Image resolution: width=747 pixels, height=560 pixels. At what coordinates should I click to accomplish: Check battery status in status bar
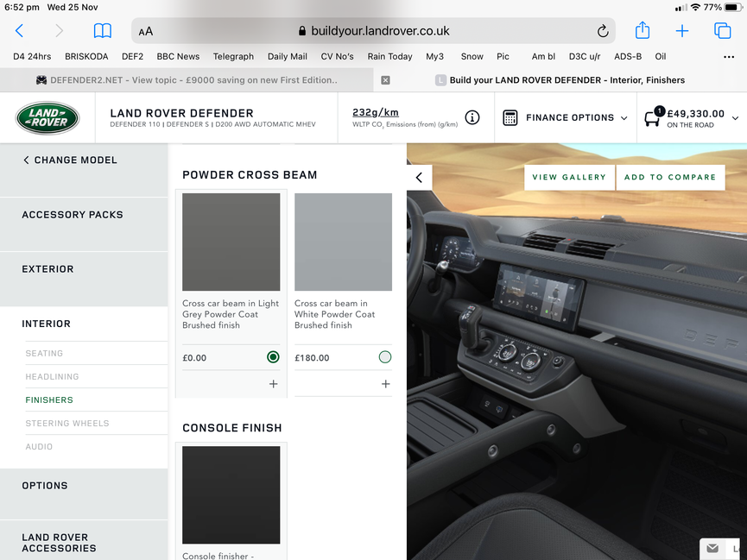pos(731,8)
